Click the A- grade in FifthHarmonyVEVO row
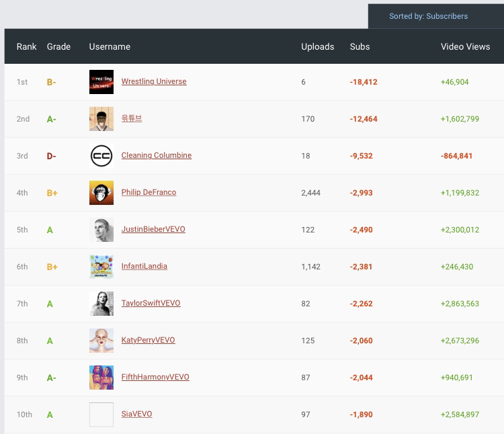Viewport: 504px width, 434px height. 52,378
